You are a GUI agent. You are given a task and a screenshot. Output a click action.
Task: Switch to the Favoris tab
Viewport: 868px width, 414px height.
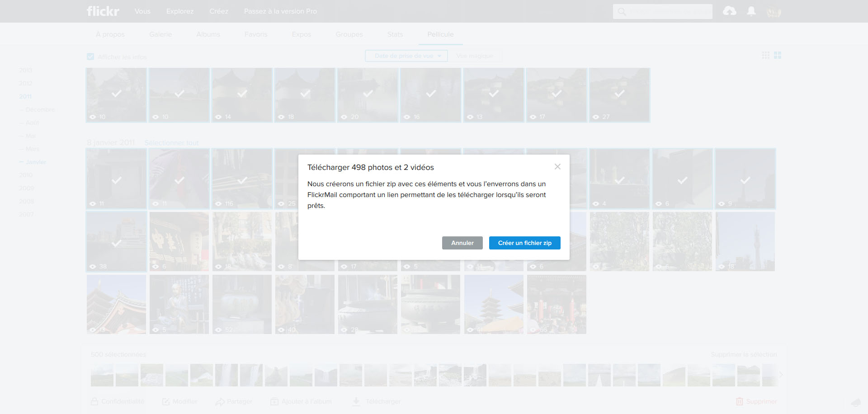[x=256, y=34]
